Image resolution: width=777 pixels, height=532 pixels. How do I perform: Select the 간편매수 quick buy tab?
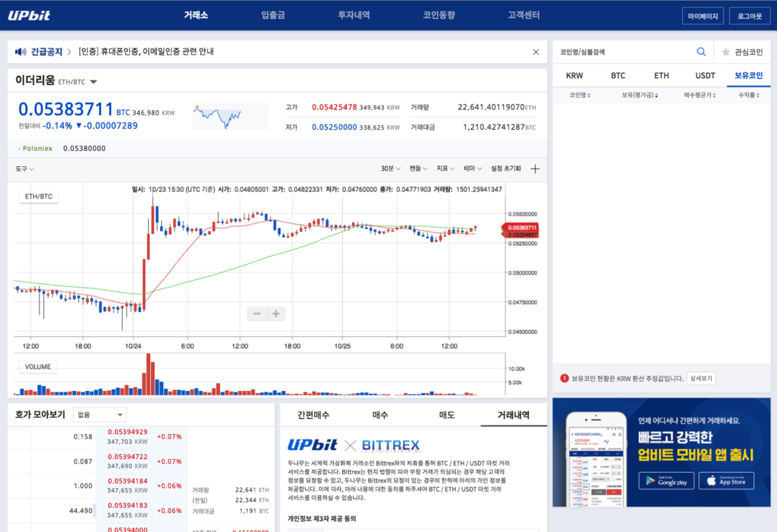pos(313,415)
